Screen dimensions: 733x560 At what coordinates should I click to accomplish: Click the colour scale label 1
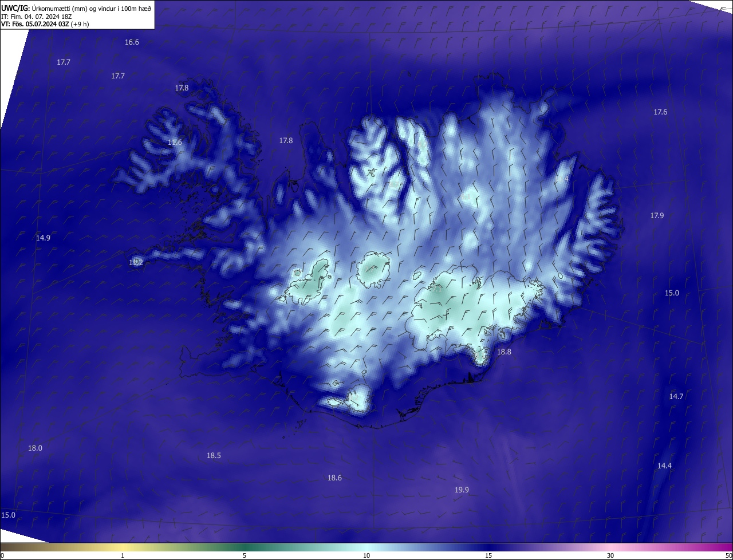tap(123, 555)
